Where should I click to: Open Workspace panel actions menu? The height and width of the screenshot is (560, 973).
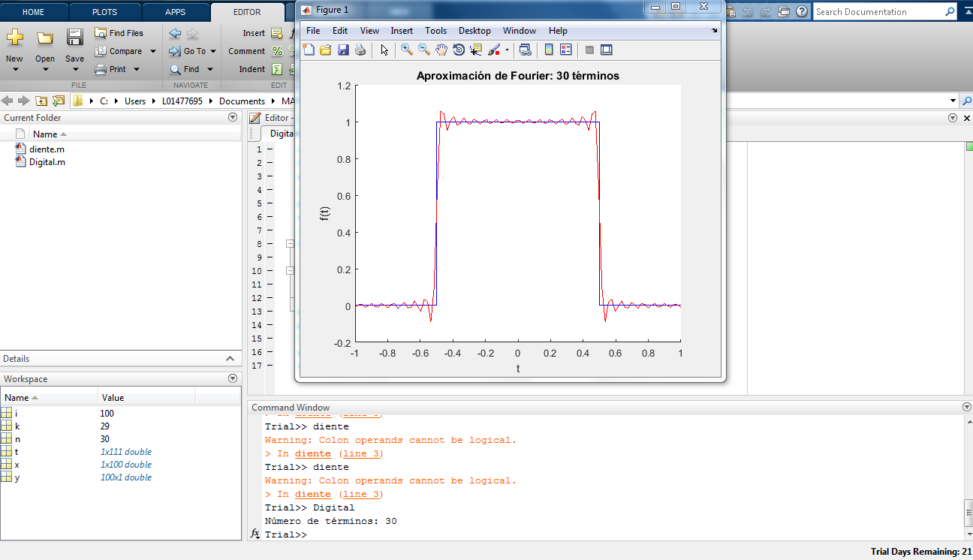233,379
